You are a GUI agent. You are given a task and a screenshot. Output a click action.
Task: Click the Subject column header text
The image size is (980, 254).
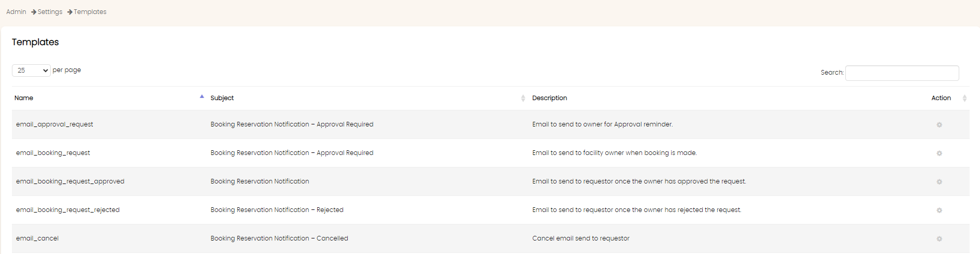[222, 98]
